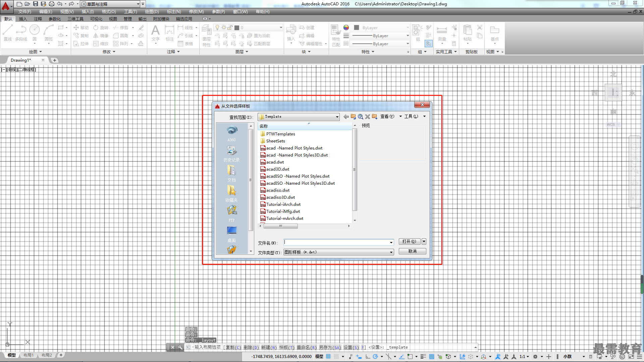The width and height of the screenshot is (644, 362).
Task: Switch to the 布局1 layout tab
Action: [x=29, y=355]
